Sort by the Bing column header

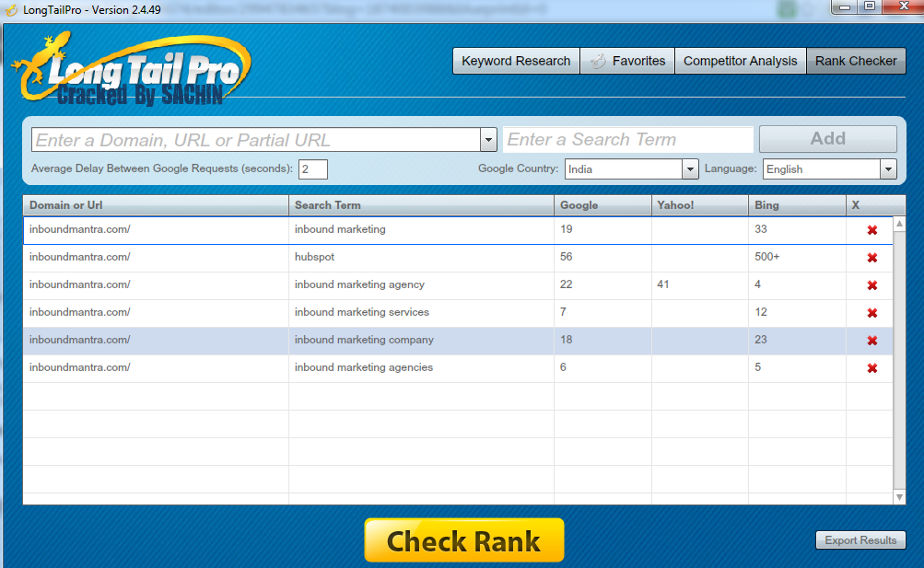pyautogui.click(x=797, y=205)
